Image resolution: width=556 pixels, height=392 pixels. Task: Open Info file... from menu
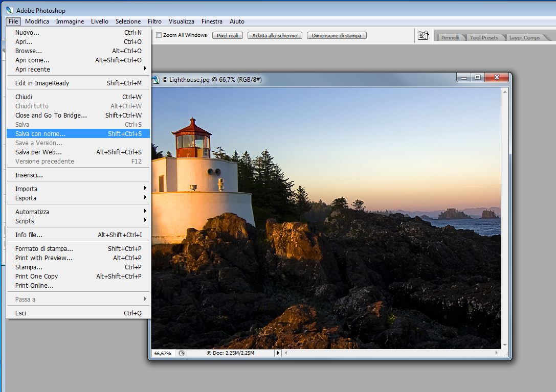tap(78, 235)
